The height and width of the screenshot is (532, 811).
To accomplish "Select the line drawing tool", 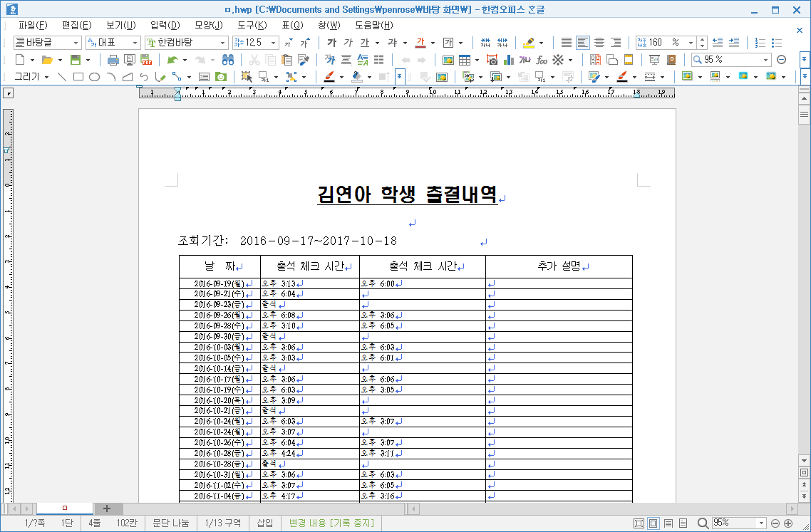I will coord(62,77).
